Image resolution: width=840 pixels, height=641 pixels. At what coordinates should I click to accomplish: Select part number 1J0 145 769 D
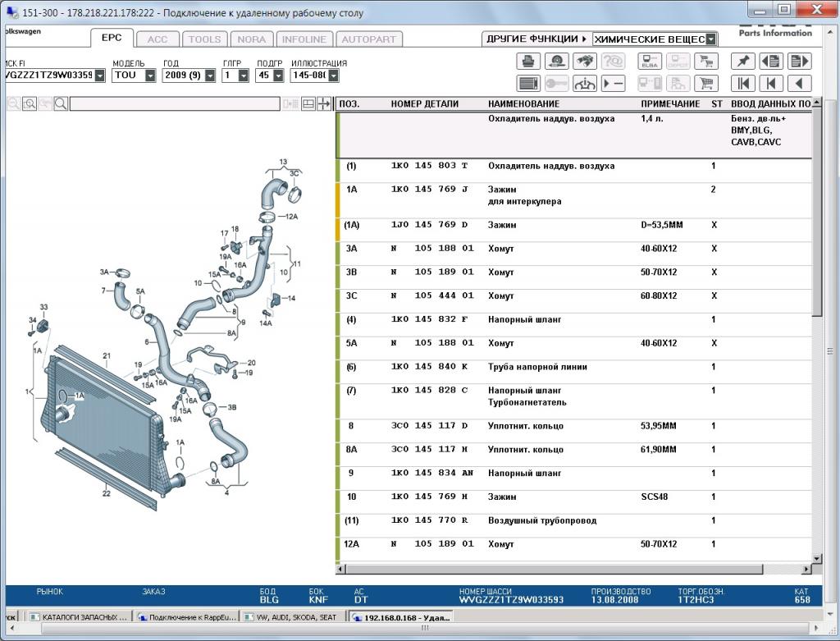point(429,225)
